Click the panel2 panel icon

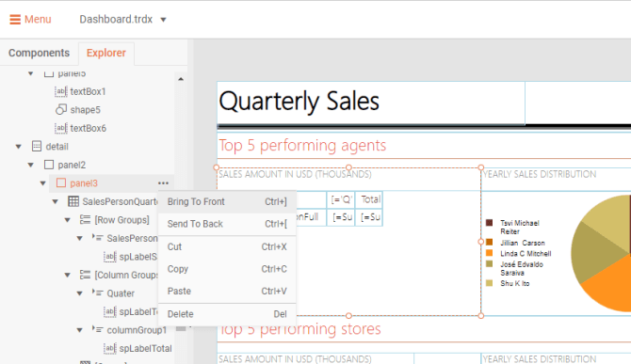pyautogui.click(x=49, y=165)
